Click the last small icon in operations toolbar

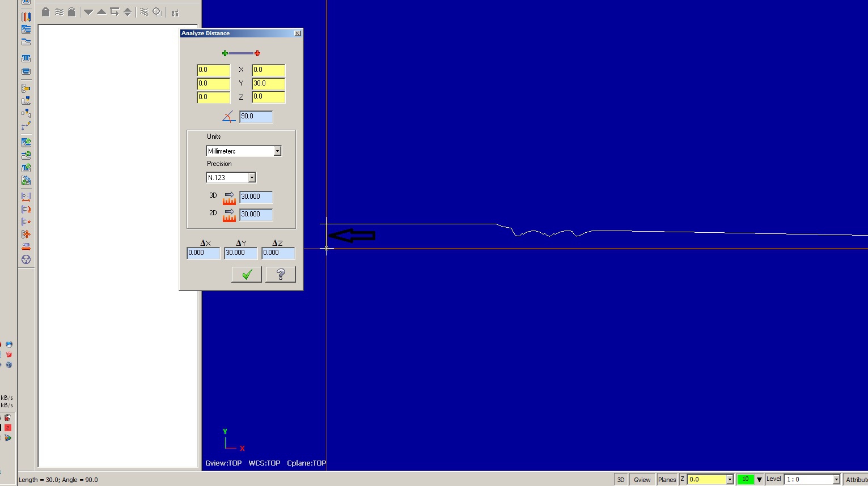tap(175, 12)
